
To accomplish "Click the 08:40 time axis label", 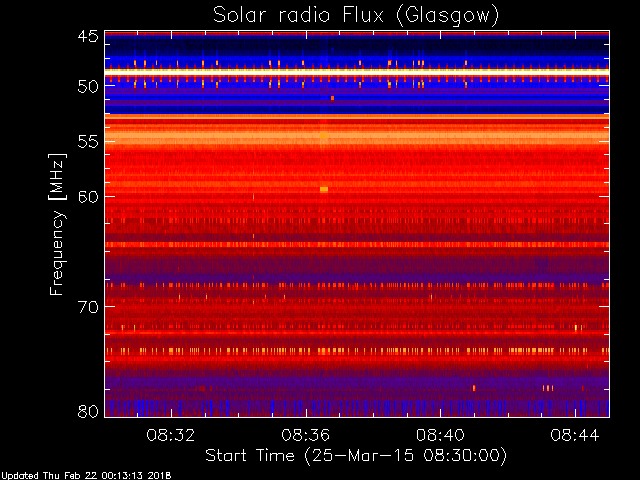I will click(x=440, y=435).
